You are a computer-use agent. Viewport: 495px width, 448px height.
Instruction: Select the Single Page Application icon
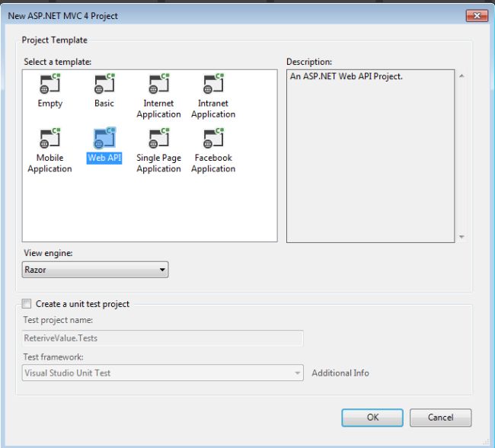159,138
